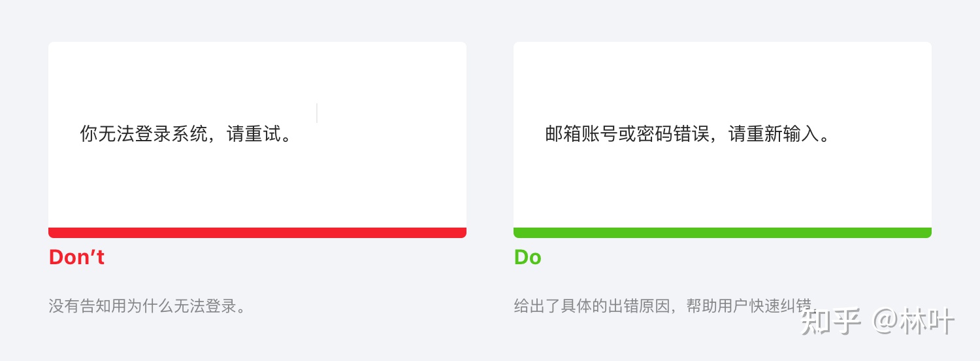
Task: Click blank space below 邮箱账号或密码错误 message
Action: (723, 186)
